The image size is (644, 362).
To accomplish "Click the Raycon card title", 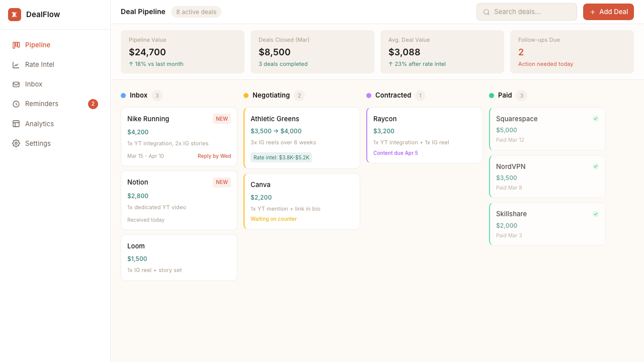I will (x=385, y=119).
